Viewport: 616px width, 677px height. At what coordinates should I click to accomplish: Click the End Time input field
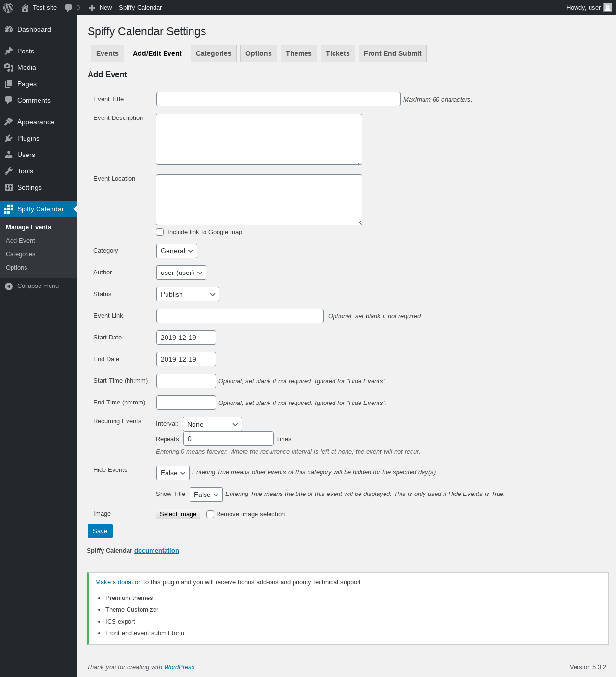tap(186, 403)
